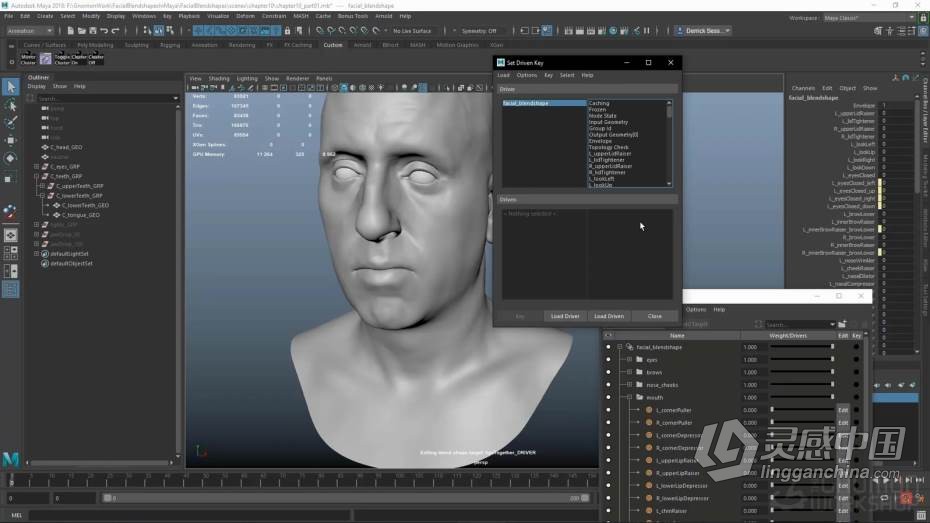Click the Open Scene folder icon
930x523 pixels.
(81, 31)
